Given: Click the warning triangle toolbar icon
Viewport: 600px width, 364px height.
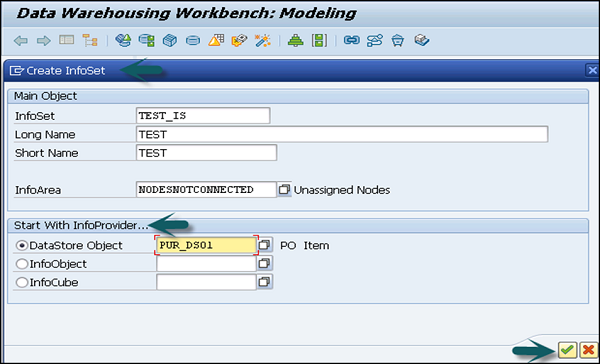Looking at the screenshot, I should (x=216, y=40).
